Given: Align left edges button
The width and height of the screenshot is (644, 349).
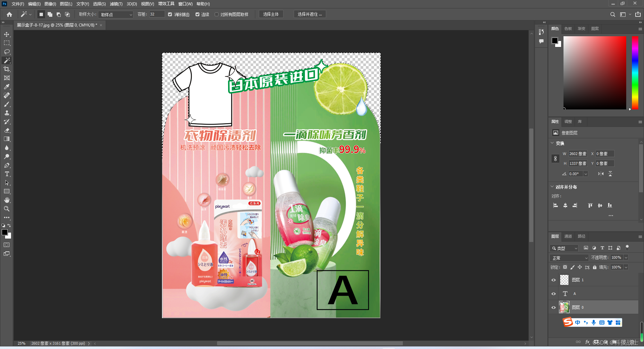Looking at the screenshot, I should (x=555, y=205).
